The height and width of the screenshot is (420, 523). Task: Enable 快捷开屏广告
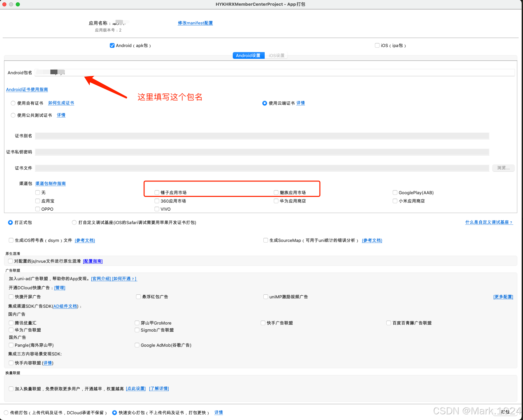(x=11, y=296)
